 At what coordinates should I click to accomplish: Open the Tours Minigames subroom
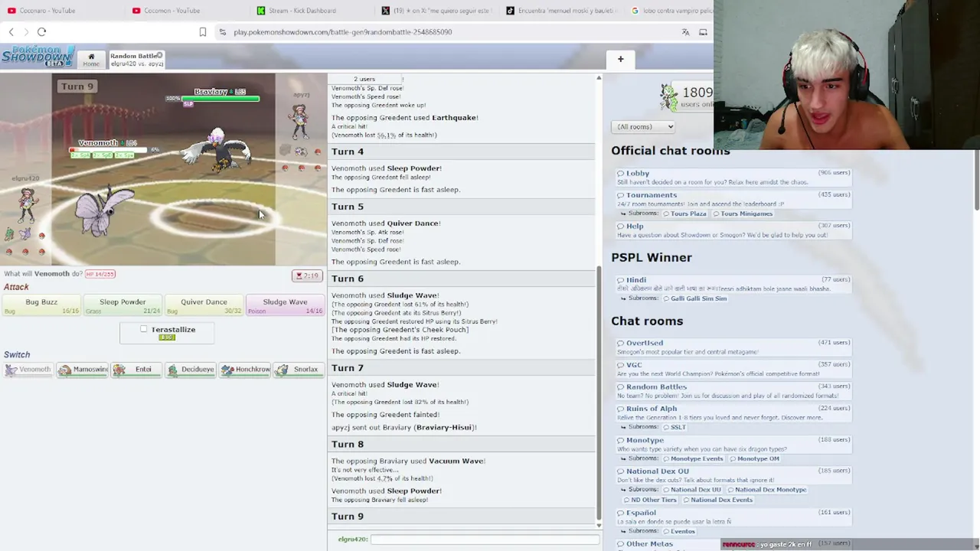coord(743,214)
